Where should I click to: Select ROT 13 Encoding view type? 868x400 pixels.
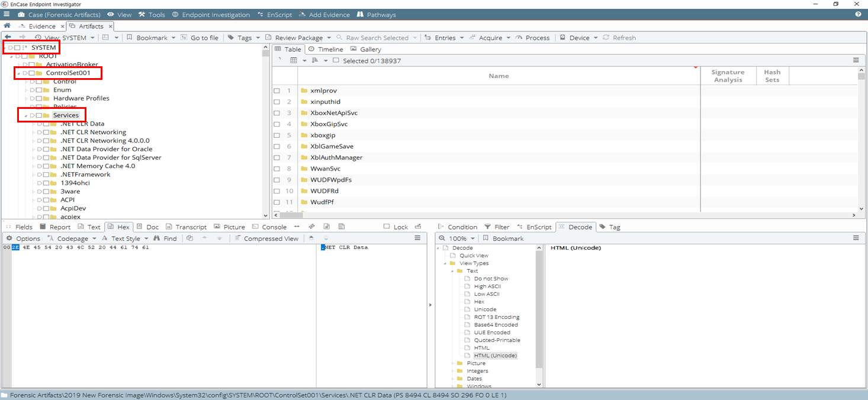tap(496, 317)
